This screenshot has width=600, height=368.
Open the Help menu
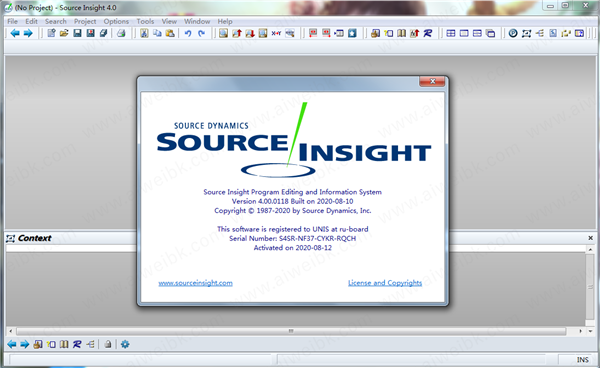click(225, 21)
